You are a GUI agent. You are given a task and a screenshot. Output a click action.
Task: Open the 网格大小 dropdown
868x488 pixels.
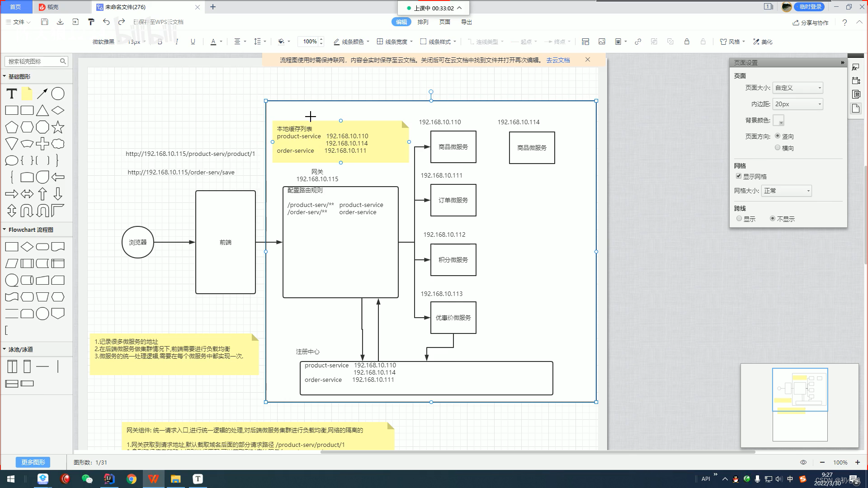click(787, 191)
